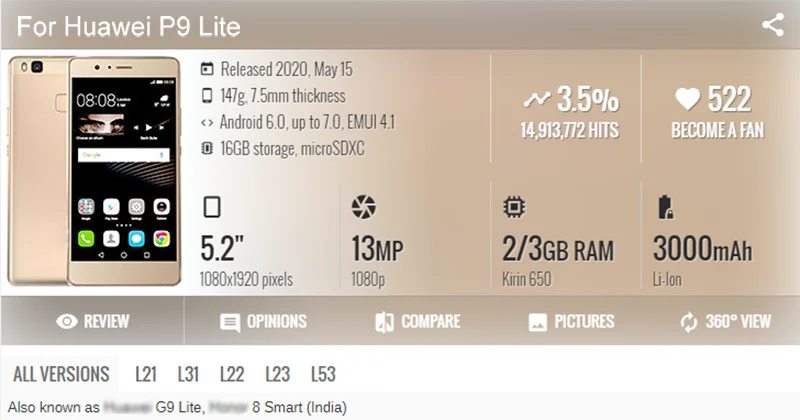The image size is (800, 420).
Task: View phone Pictures
Action: (x=570, y=322)
